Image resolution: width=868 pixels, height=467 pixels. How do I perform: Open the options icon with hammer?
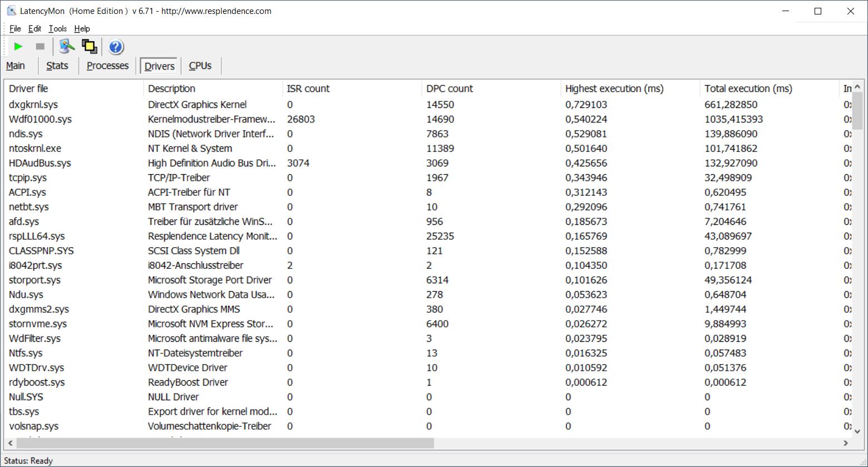pos(67,47)
